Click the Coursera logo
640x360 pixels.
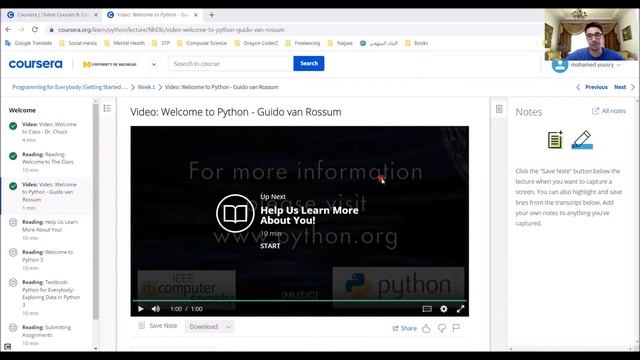click(36, 64)
